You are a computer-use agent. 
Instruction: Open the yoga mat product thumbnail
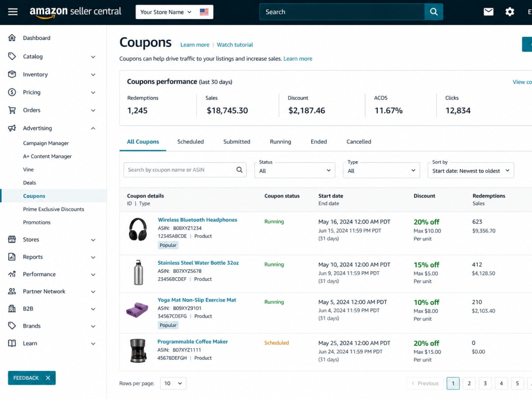pyautogui.click(x=137, y=310)
